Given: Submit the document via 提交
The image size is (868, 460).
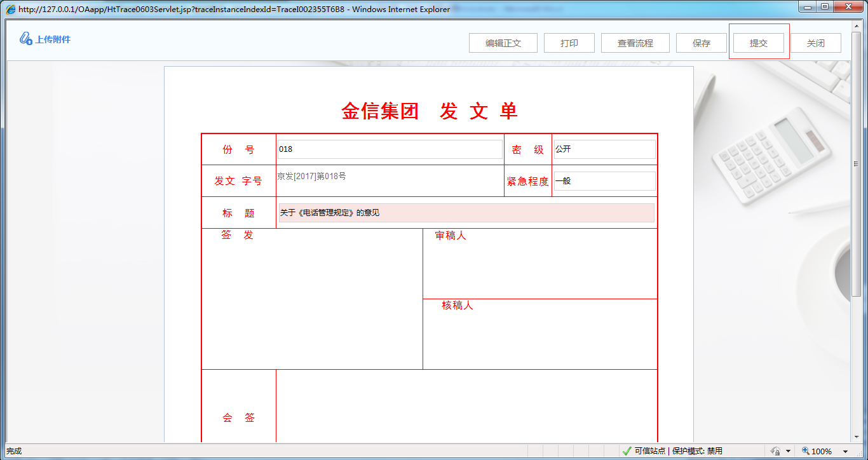Looking at the screenshot, I should tap(759, 43).
